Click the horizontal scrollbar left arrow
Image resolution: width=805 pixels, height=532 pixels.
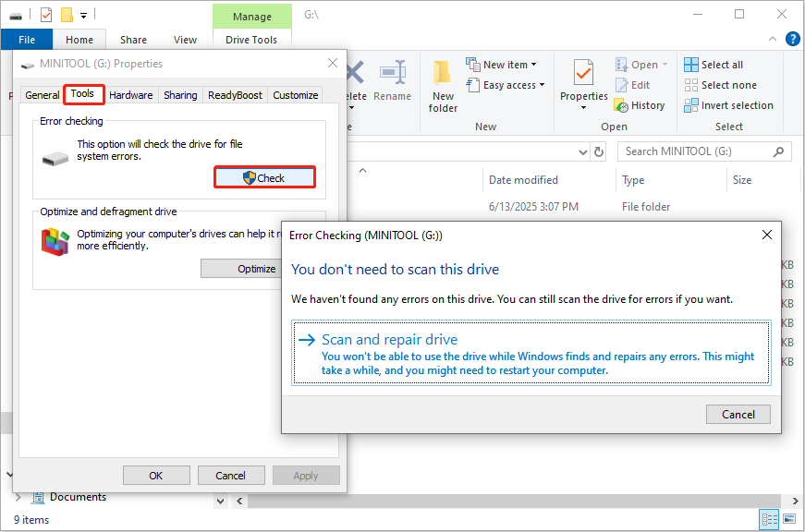coord(239,502)
